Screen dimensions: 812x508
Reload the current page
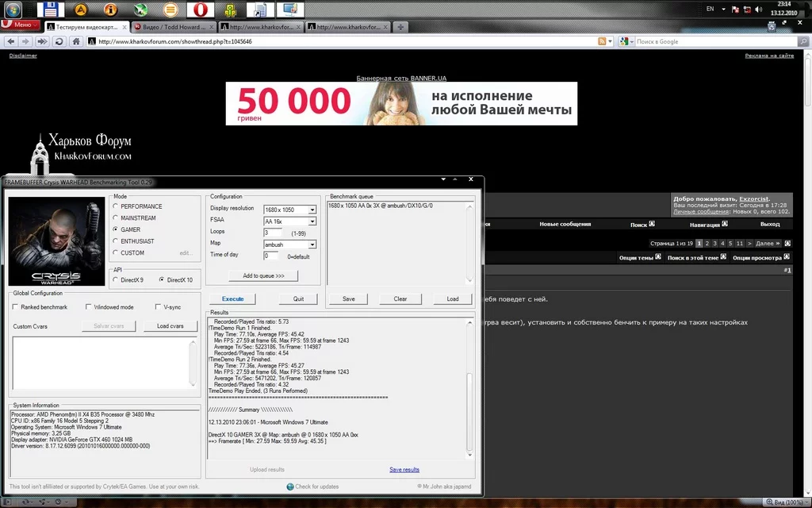click(59, 41)
